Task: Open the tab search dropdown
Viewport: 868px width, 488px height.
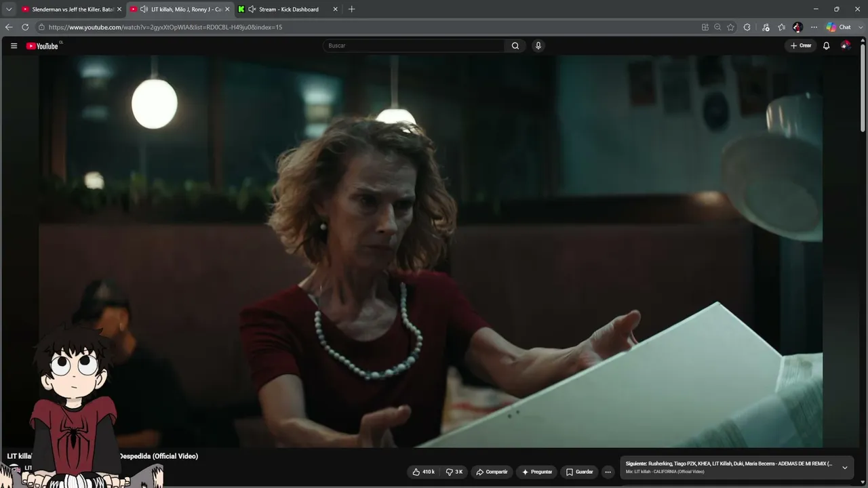Action: tap(9, 9)
